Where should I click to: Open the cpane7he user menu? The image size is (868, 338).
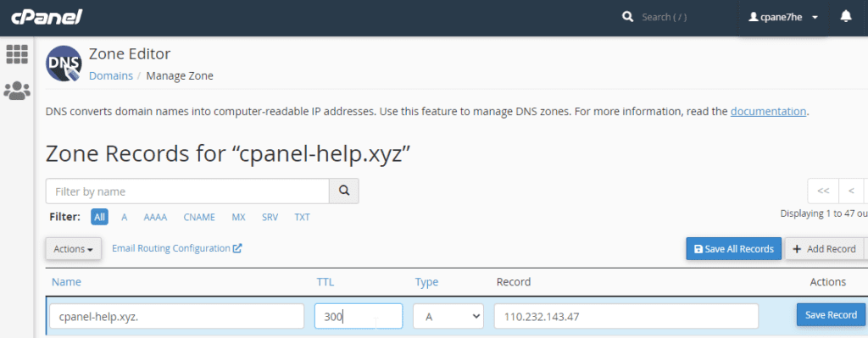pyautogui.click(x=782, y=18)
